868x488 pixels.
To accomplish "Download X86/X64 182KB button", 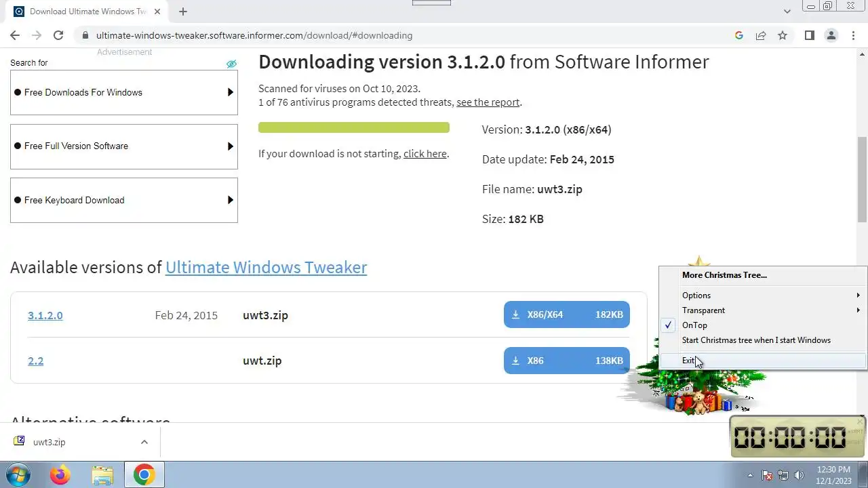I will (566, 314).
